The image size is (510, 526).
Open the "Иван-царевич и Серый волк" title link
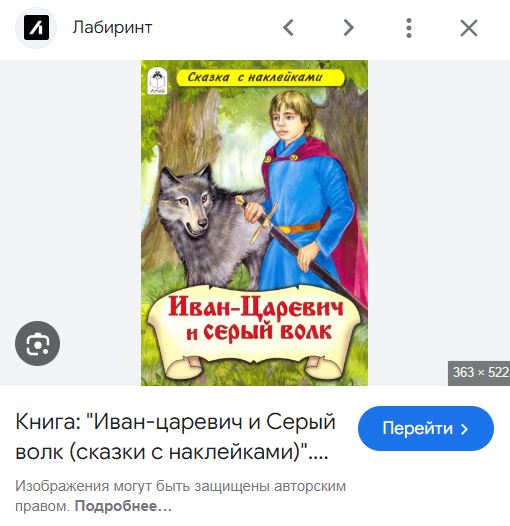pyautogui.click(x=175, y=437)
